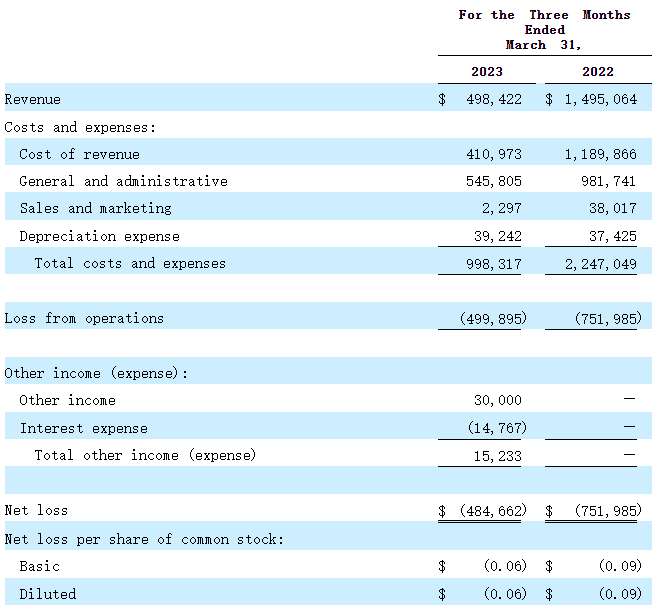Select the 'Basic' row label

pyautogui.click(x=39, y=566)
